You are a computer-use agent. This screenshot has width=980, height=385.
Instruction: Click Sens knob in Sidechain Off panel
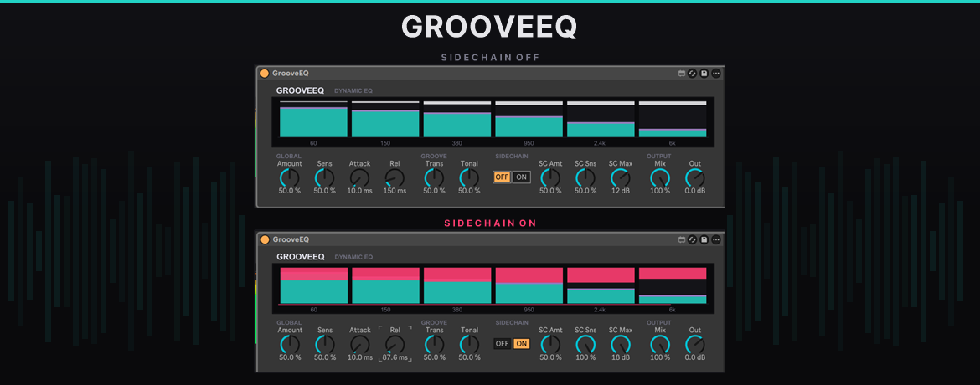click(x=325, y=178)
